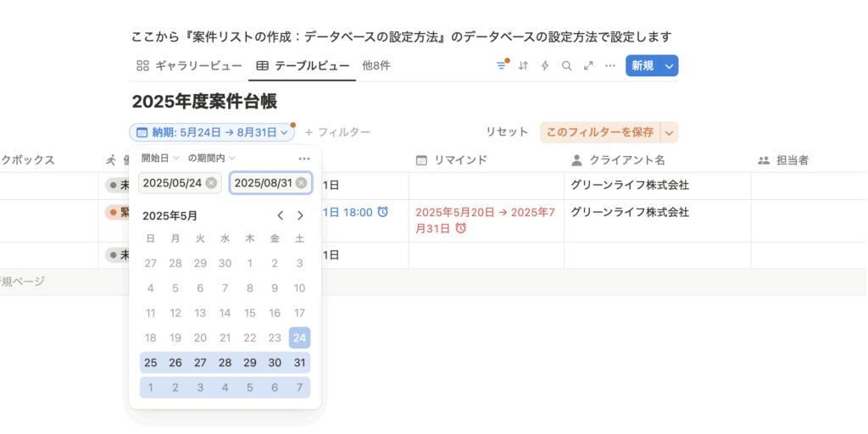Go to previous month in calendar
Image resolution: width=868 pixels, height=434 pixels.
coord(281,215)
